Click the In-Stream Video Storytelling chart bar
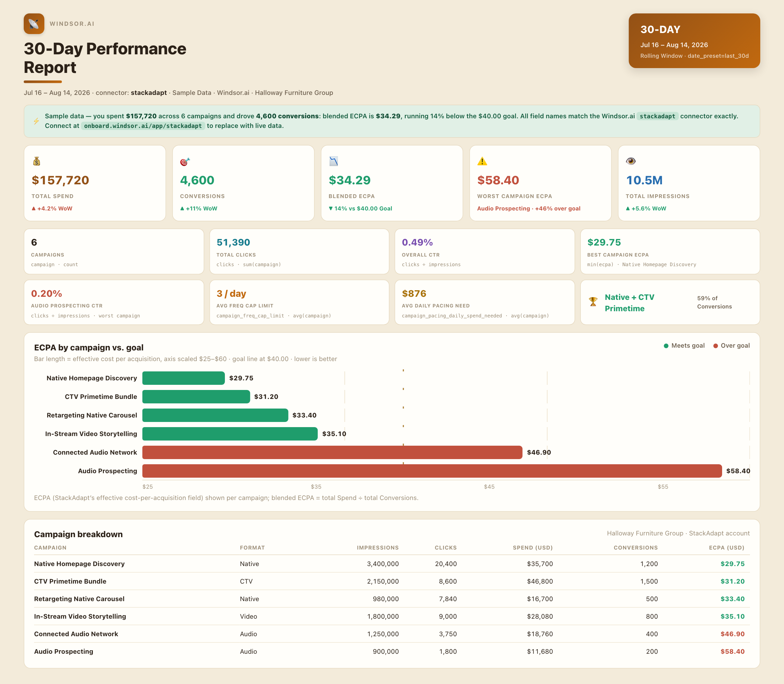The height and width of the screenshot is (684, 784). pyautogui.click(x=230, y=434)
